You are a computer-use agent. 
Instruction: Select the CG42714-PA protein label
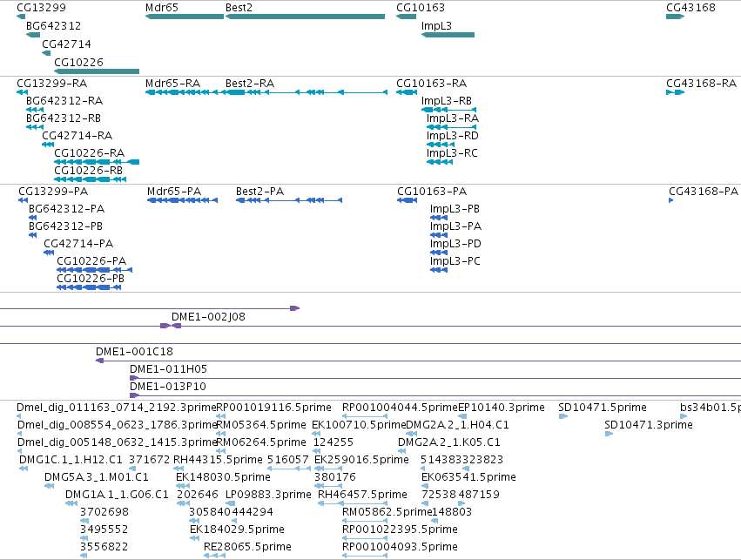[78, 244]
